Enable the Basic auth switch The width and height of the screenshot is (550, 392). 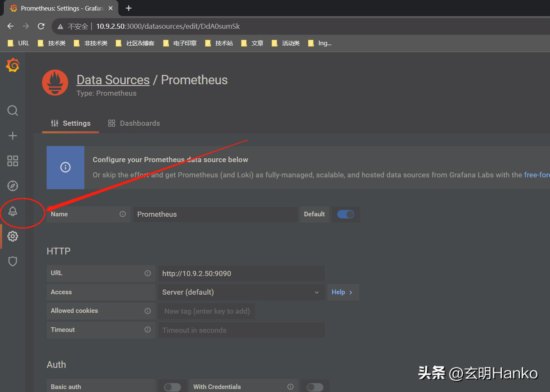tap(172, 387)
